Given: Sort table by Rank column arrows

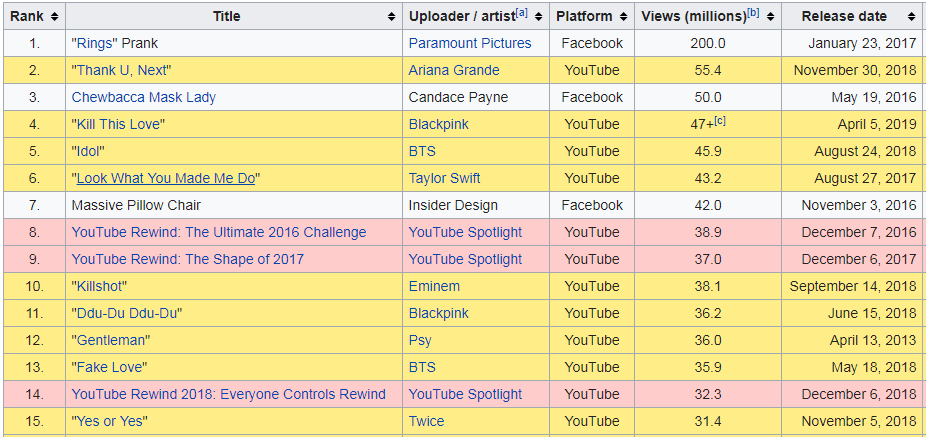Looking at the screenshot, I should pos(54,17).
